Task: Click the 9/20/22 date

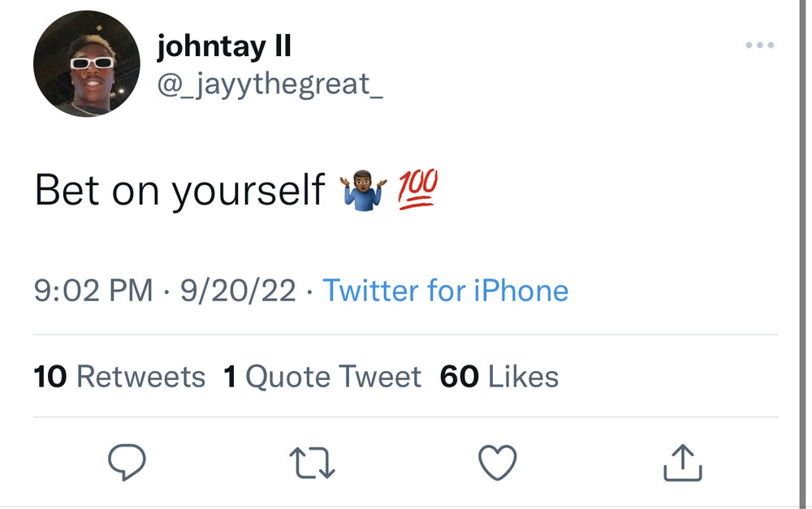Action: [x=238, y=290]
